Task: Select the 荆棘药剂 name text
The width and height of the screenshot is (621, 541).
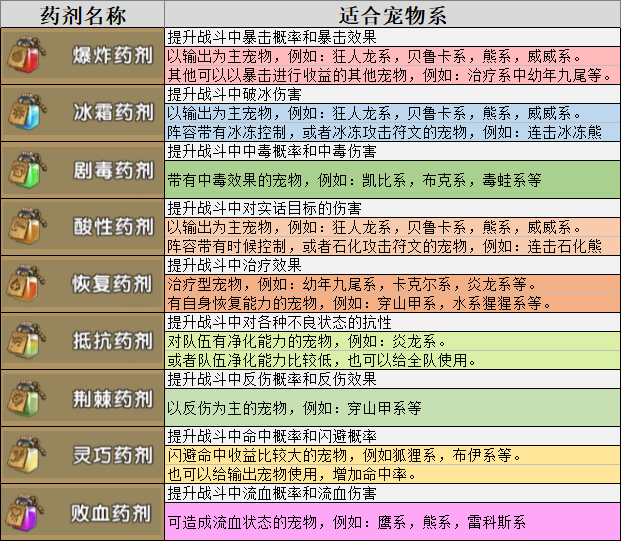Action: [x=112, y=399]
